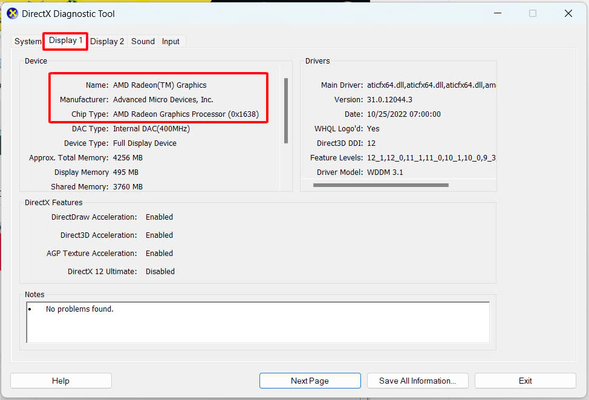
Task: Select DirectX 12 Ultimate 'Disabled' status
Action: [160, 271]
